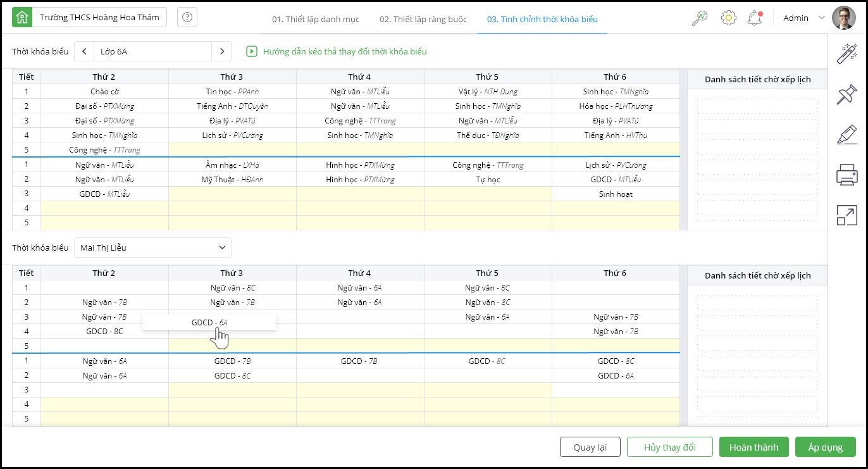
Task: Click the Áp dụng button
Action: (825, 447)
